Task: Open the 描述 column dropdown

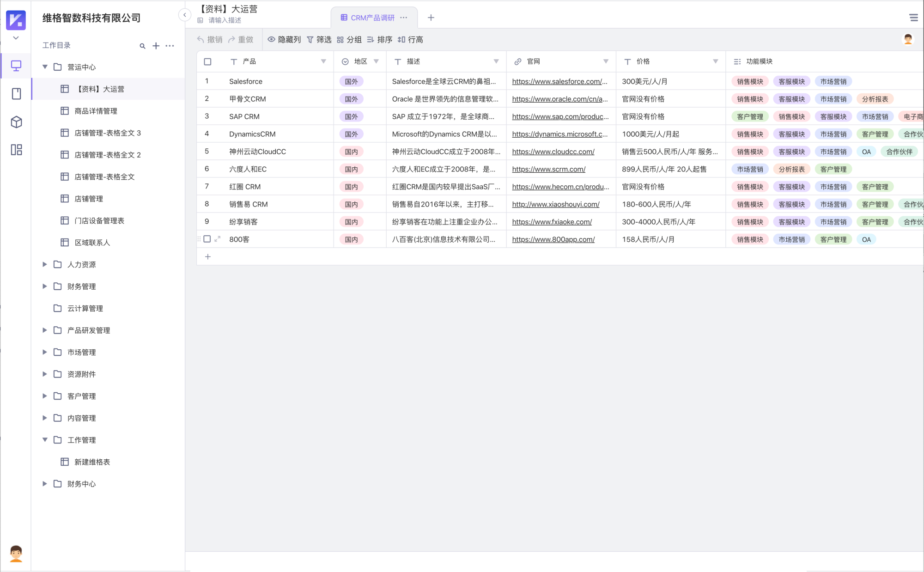Action: (x=496, y=61)
